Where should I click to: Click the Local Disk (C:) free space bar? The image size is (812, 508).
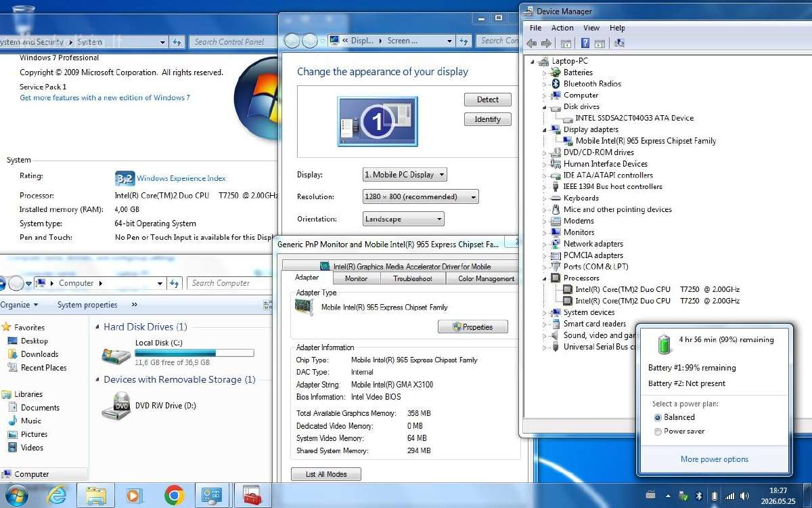click(194, 353)
